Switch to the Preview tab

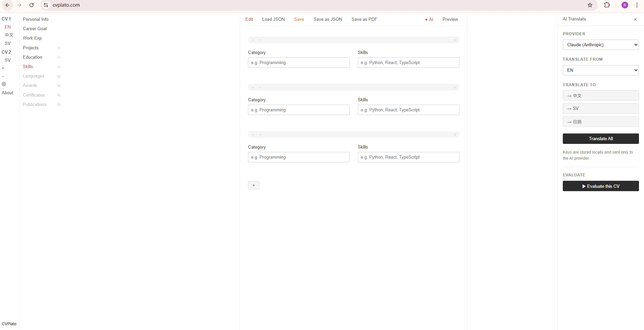click(450, 19)
